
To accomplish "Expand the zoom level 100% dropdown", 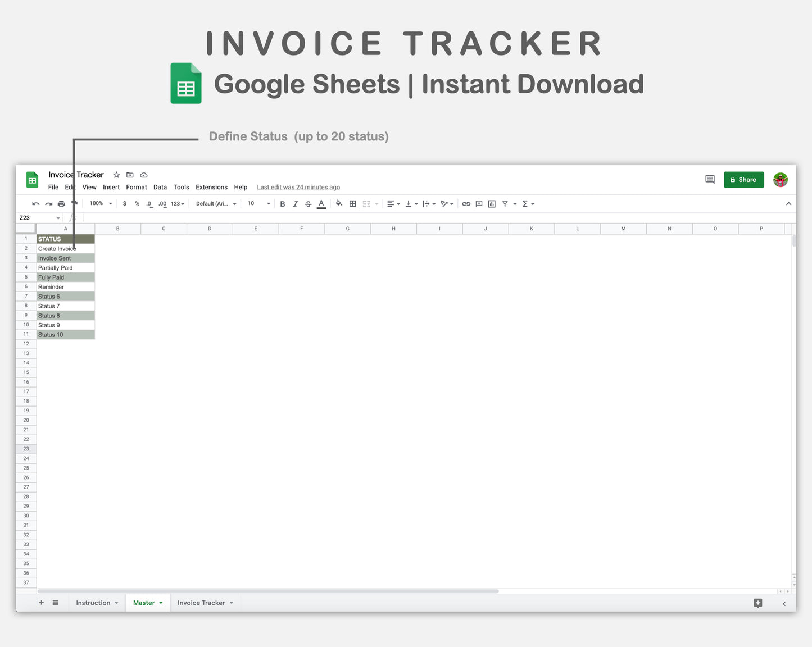I will (99, 203).
